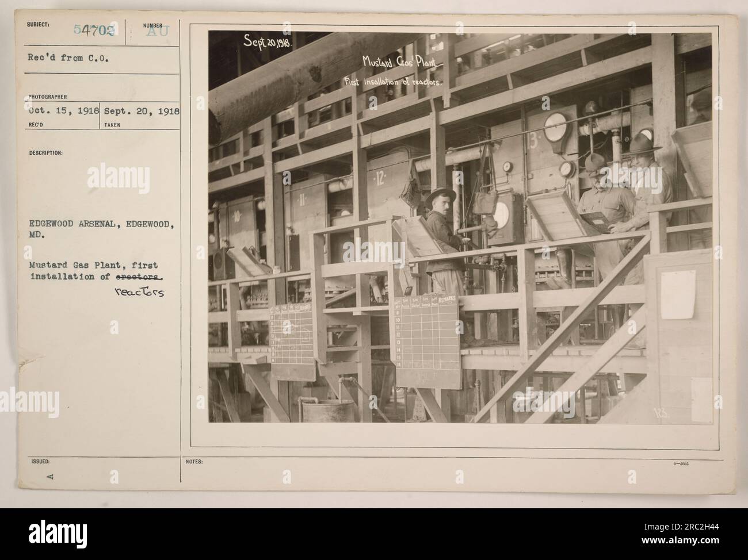Click the handwritten "Sept. 20, 1918." on the photo

click(269, 41)
